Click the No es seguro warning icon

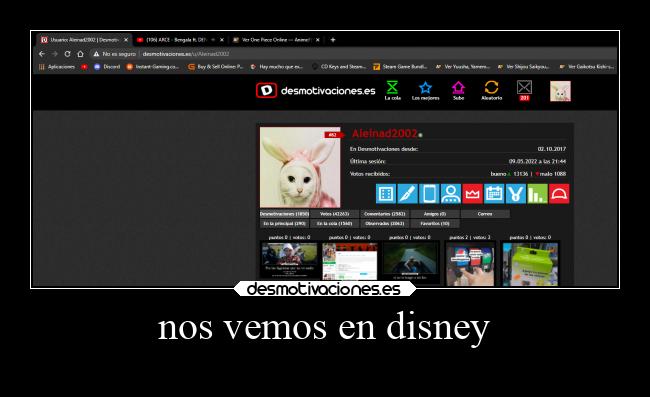coord(96,54)
